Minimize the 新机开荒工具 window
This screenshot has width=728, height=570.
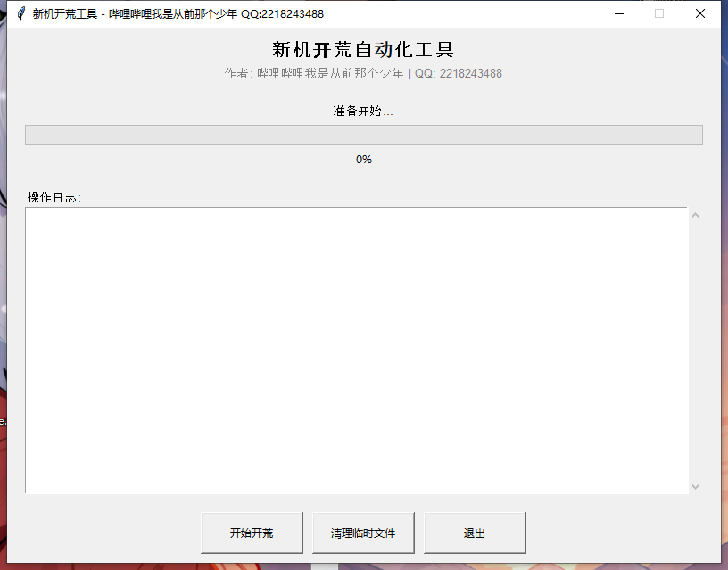[x=618, y=13]
